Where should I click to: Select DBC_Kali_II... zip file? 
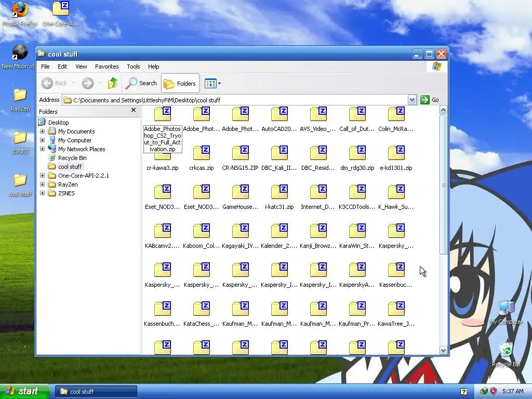[279, 153]
